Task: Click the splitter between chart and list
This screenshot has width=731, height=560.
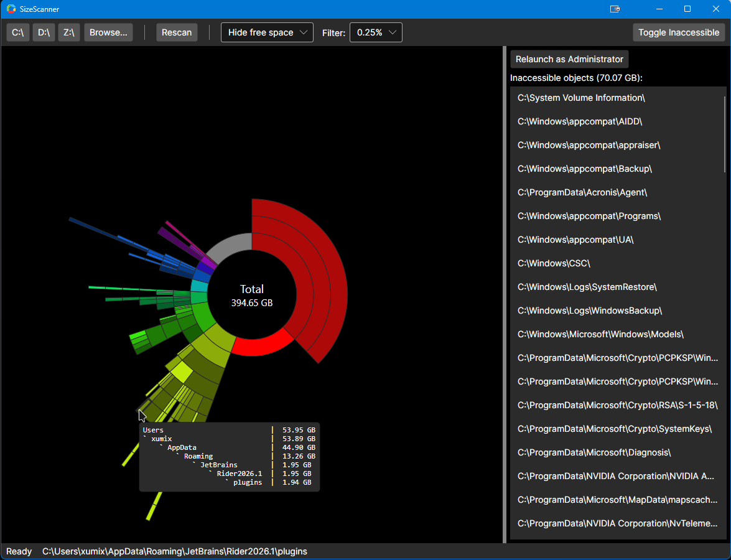Action: [x=505, y=295]
